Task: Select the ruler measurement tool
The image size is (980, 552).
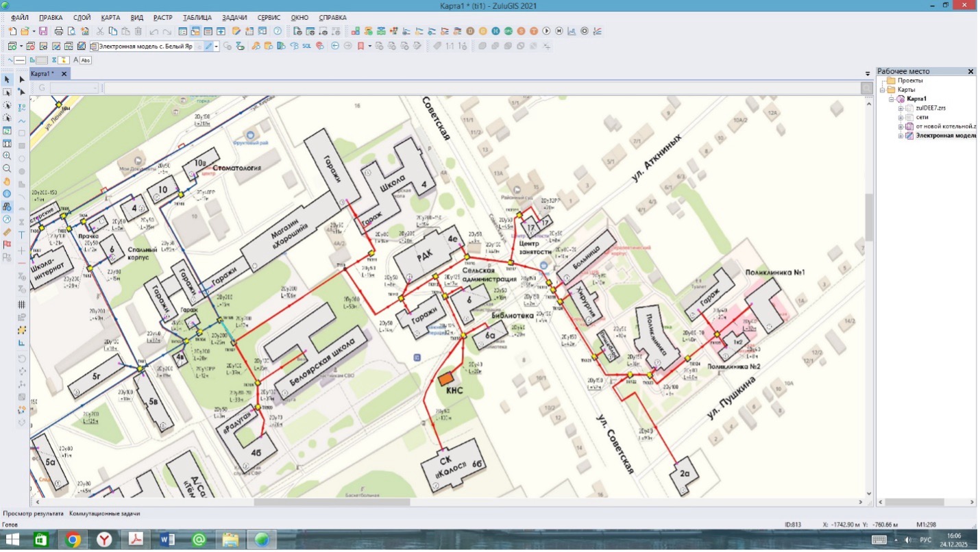Action: 7,232
